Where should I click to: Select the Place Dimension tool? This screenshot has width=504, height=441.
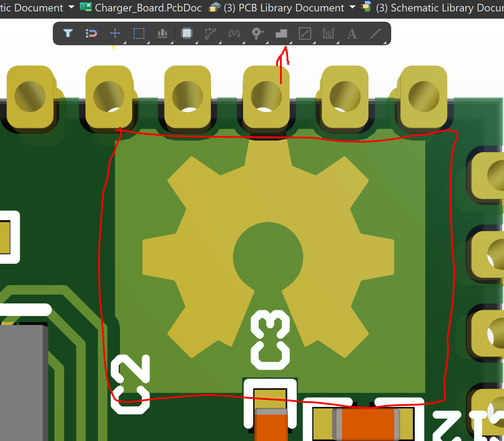pos(329,33)
